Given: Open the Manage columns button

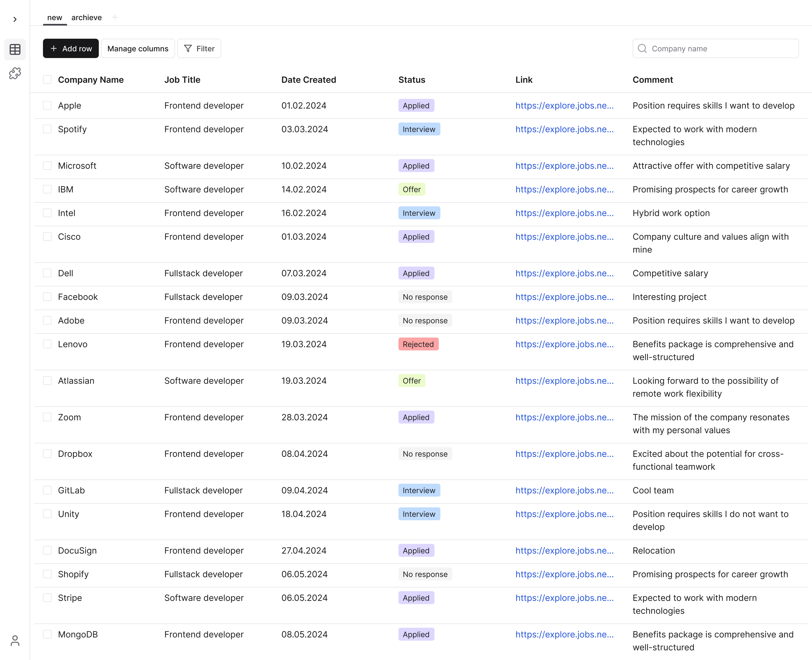Looking at the screenshot, I should point(138,49).
